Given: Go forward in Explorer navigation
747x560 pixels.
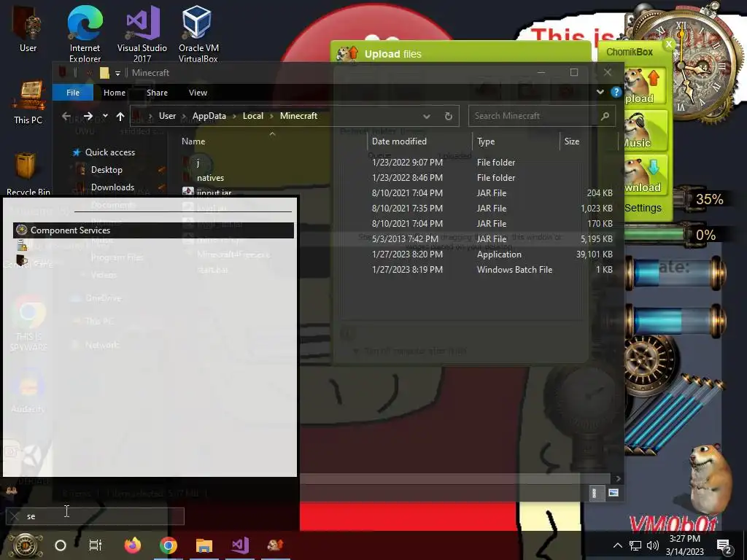Looking at the screenshot, I should [88, 116].
